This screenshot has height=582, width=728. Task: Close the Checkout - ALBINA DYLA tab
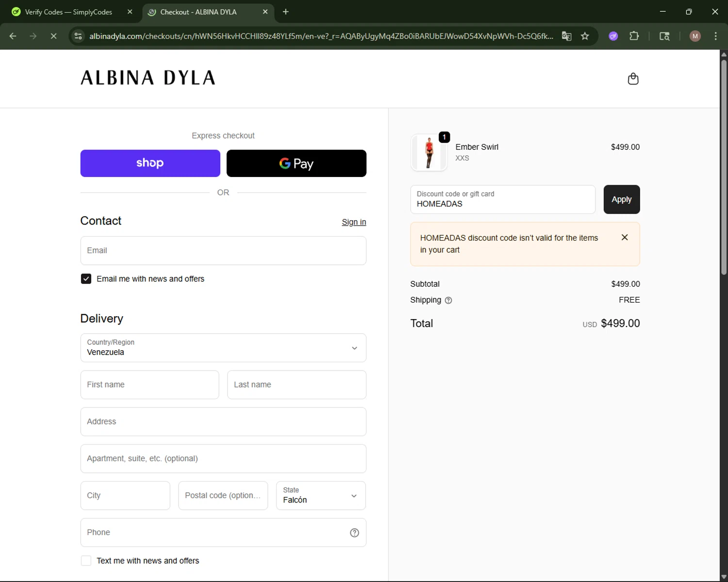(265, 12)
